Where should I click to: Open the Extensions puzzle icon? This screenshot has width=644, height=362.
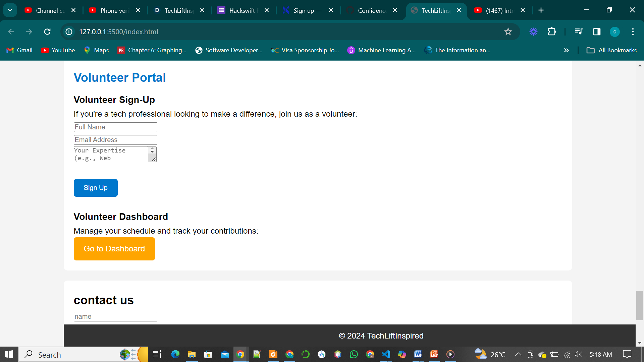point(552,32)
